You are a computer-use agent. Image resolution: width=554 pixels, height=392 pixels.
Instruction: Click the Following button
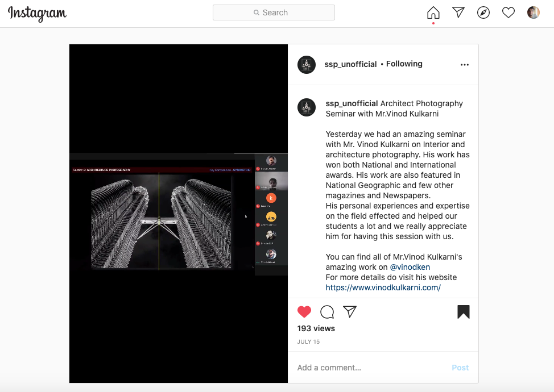(404, 64)
